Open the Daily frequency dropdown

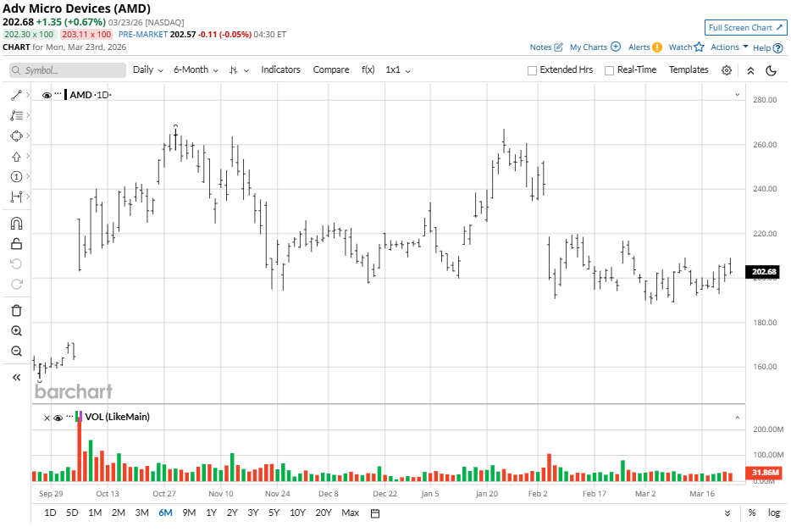click(147, 69)
